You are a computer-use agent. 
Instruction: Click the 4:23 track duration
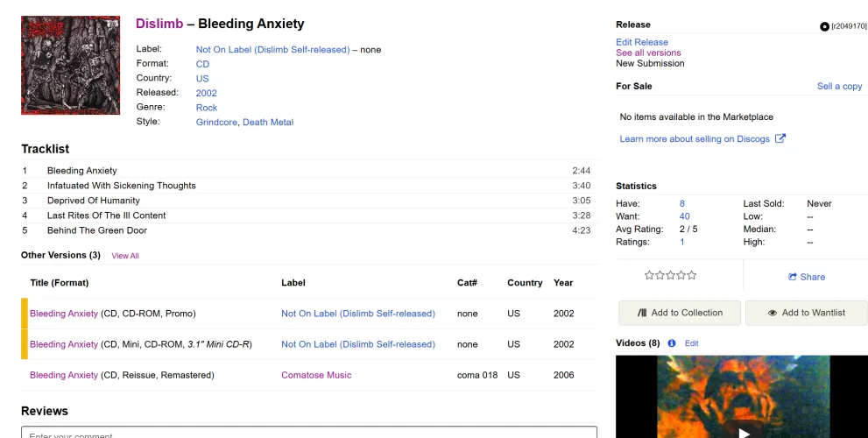(x=582, y=230)
